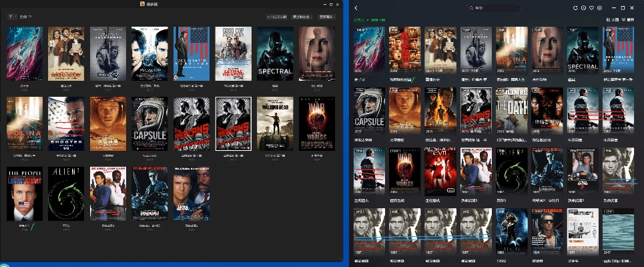Open the rightmost view dropdown in left toolbar
This screenshot has height=267, width=644.
[x=326, y=16]
